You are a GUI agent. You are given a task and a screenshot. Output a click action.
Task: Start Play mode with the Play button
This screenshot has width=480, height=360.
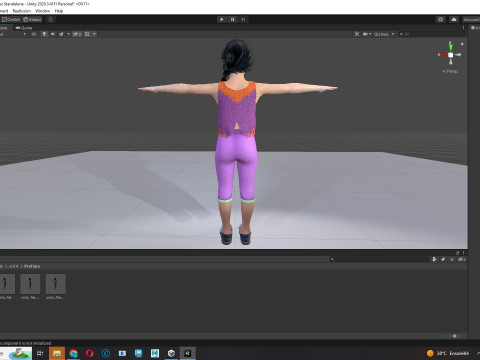222,19
